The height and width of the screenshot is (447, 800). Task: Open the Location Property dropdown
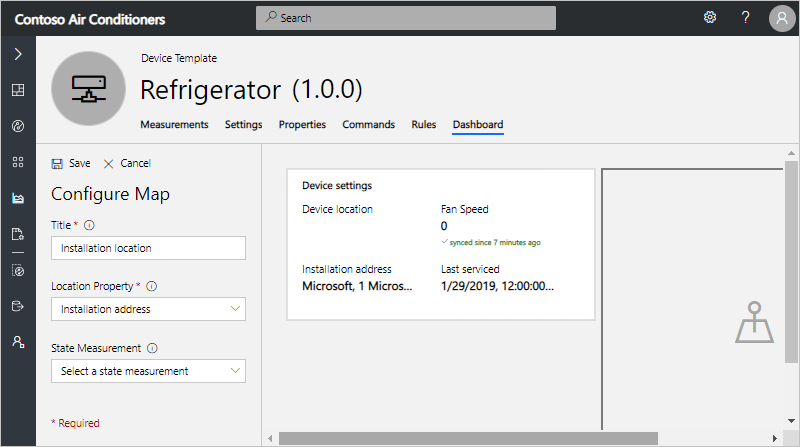[x=148, y=309]
